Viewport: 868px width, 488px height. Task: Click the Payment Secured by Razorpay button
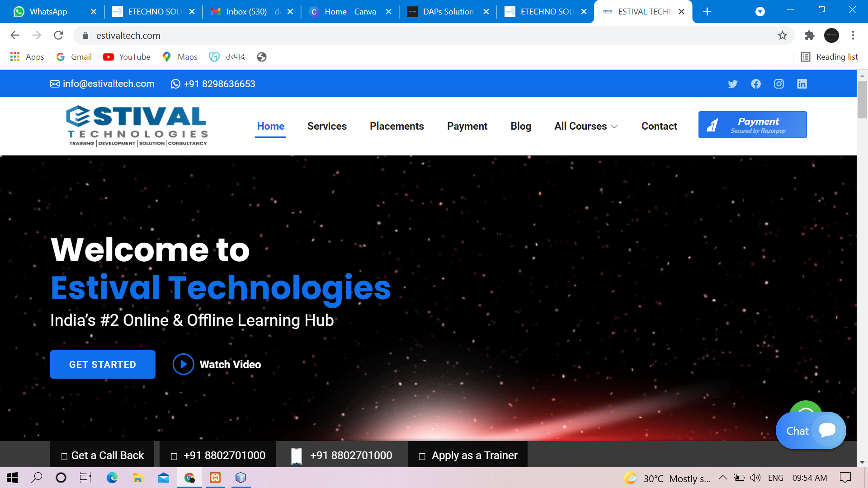[752, 125]
